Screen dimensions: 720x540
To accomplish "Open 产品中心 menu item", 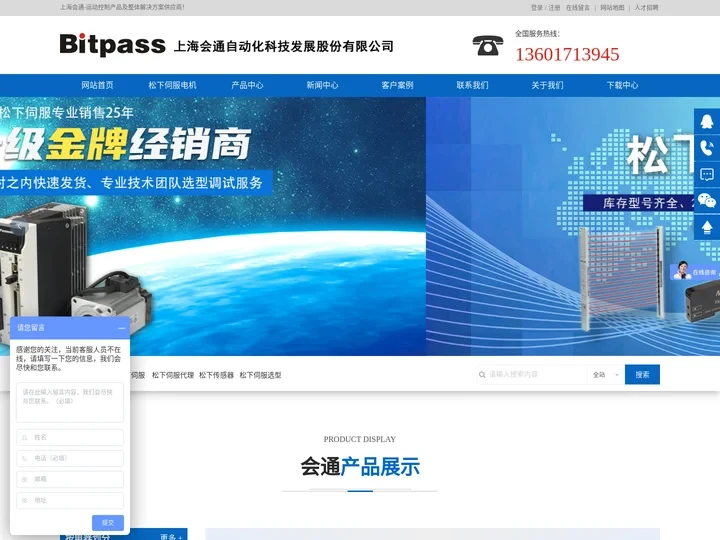I will coord(247,85).
